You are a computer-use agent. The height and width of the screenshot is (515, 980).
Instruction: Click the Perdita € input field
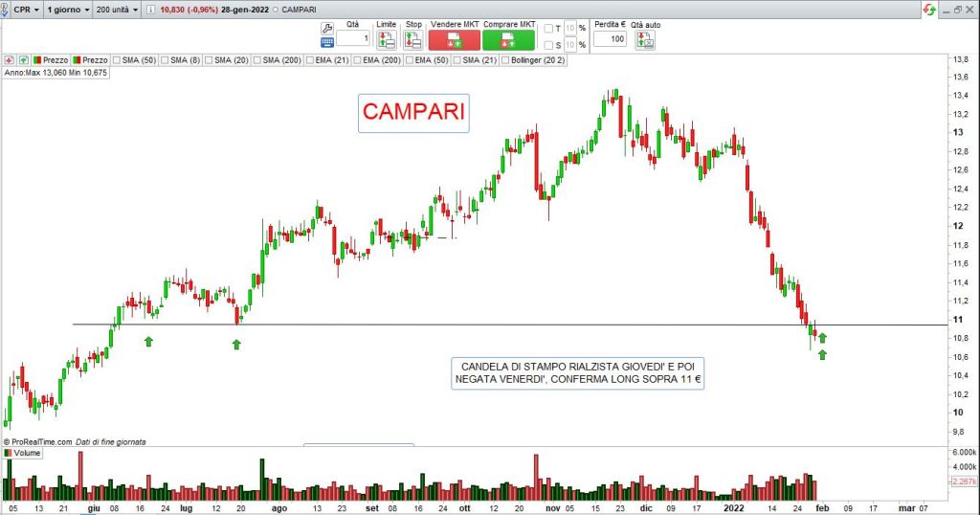(610, 39)
